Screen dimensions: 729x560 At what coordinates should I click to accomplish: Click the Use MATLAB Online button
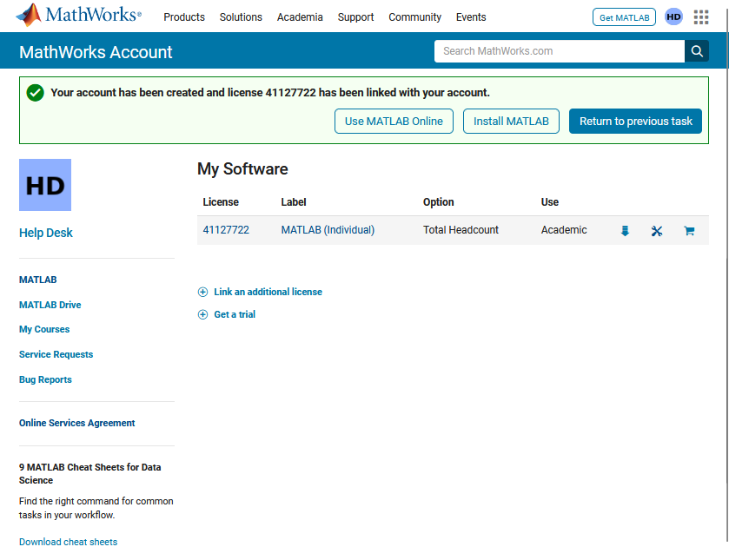pyautogui.click(x=394, y=122)
